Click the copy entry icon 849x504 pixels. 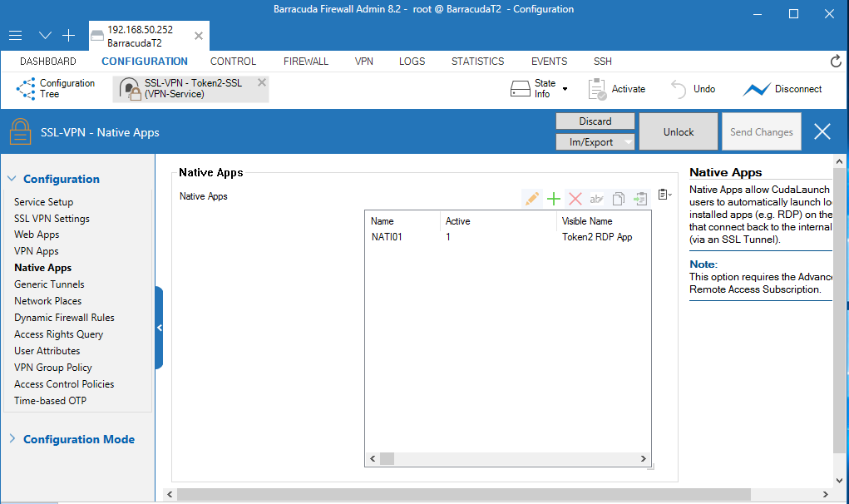pyautogui.click(x=619, y=199)
